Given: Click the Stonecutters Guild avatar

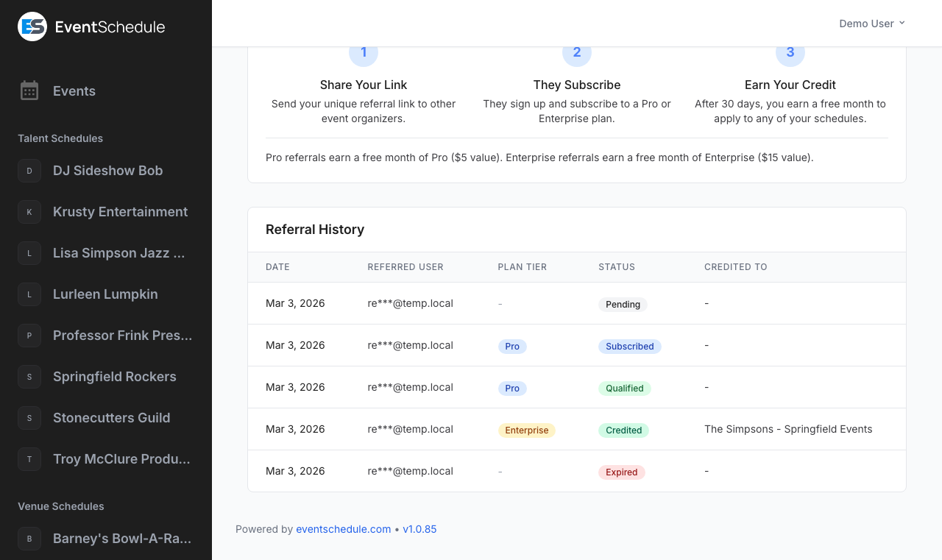Looking at the screenshot, I should [x=29, y=418].
